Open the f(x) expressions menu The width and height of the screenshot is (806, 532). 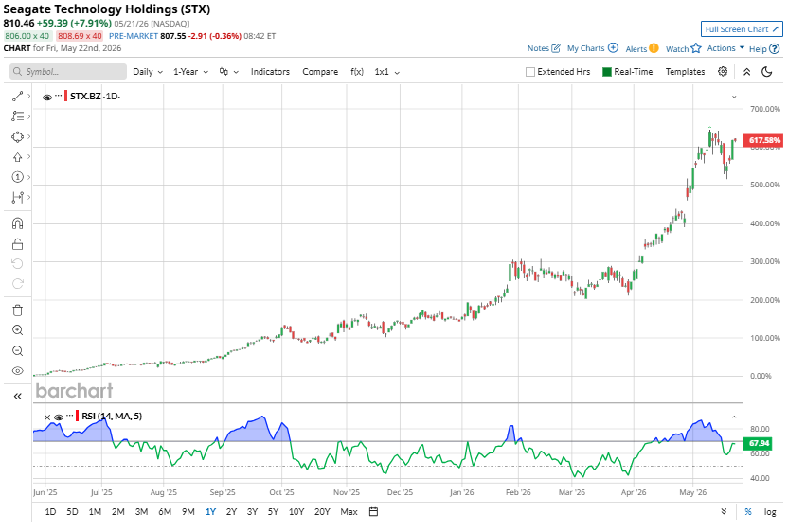(x=357, y=72)
